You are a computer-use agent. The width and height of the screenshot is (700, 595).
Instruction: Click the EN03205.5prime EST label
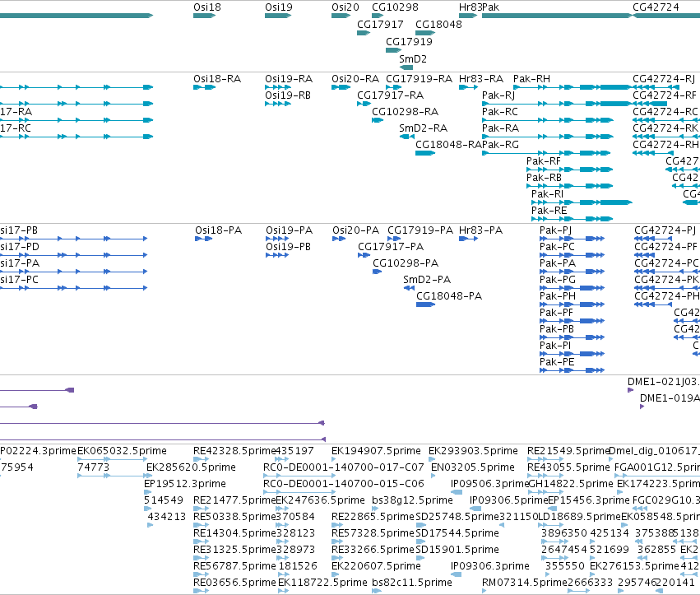pyautogui.click(x=473, y=467)
